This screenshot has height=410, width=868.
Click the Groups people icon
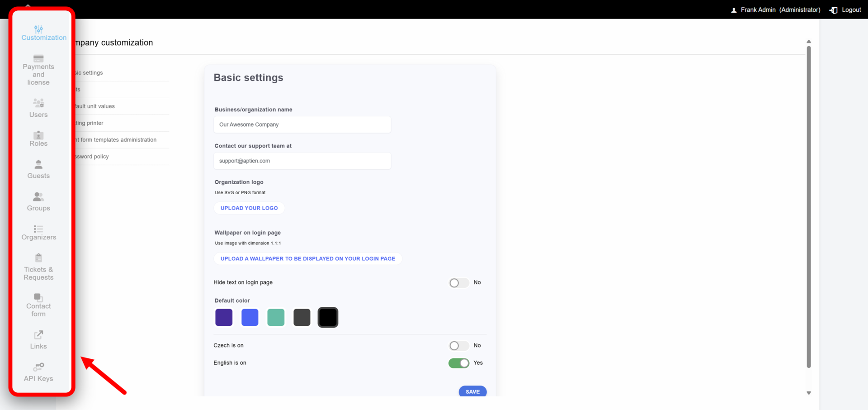pyautogui.click(x=38, y=196)
